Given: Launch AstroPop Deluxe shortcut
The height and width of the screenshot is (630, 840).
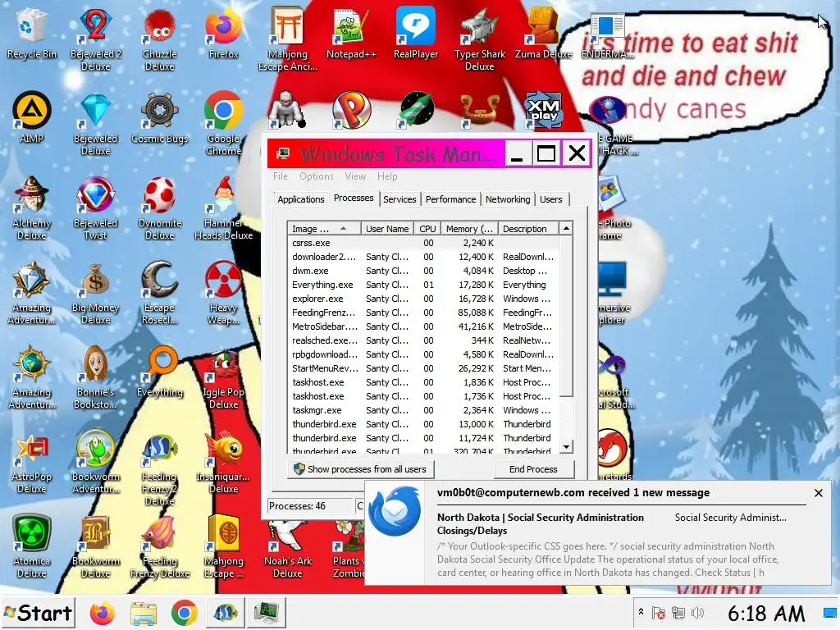Looking at the screenshot, I should click(x=32, y=462).
